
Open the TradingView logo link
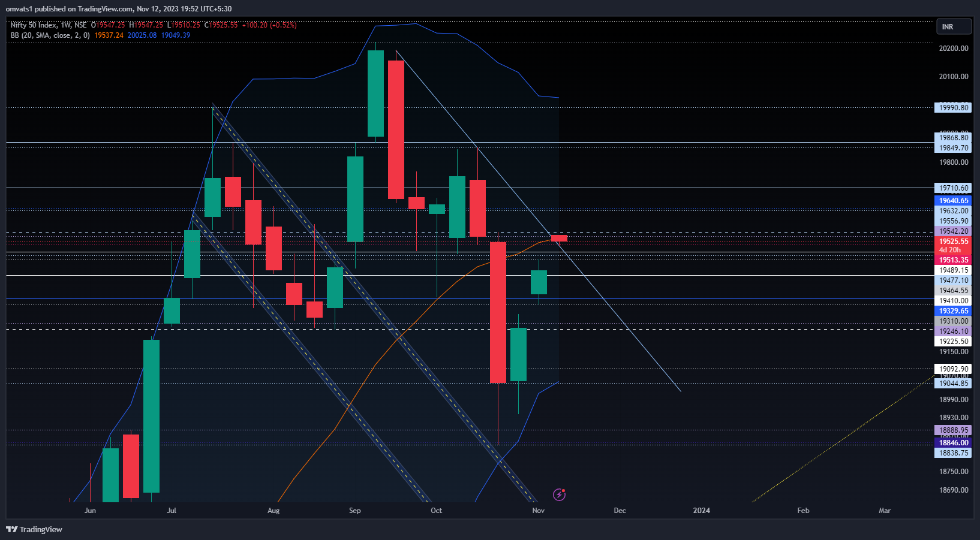click(x=34, y=529)
